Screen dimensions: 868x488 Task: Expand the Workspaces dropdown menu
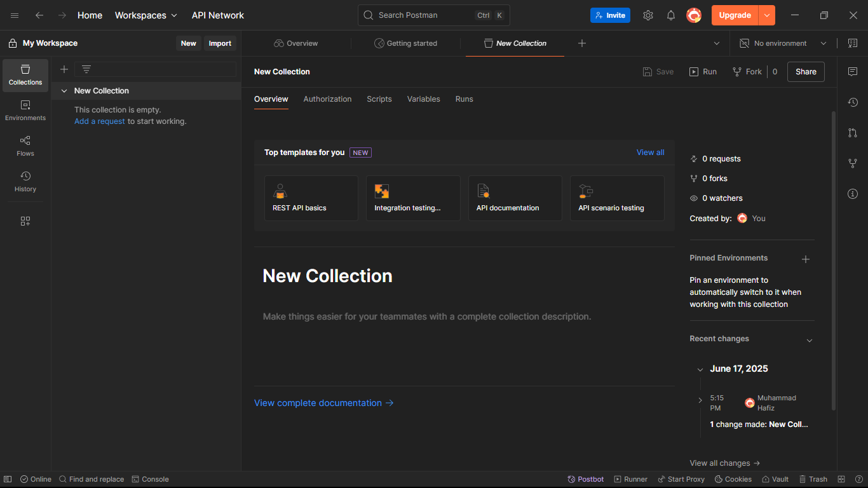pos(146,15)
